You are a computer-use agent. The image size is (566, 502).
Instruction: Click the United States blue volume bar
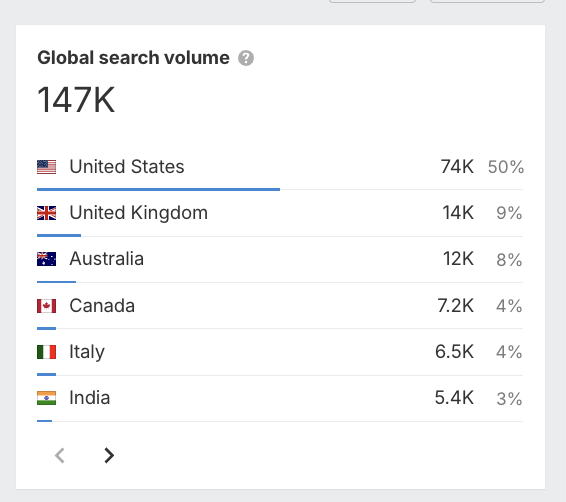158,189
